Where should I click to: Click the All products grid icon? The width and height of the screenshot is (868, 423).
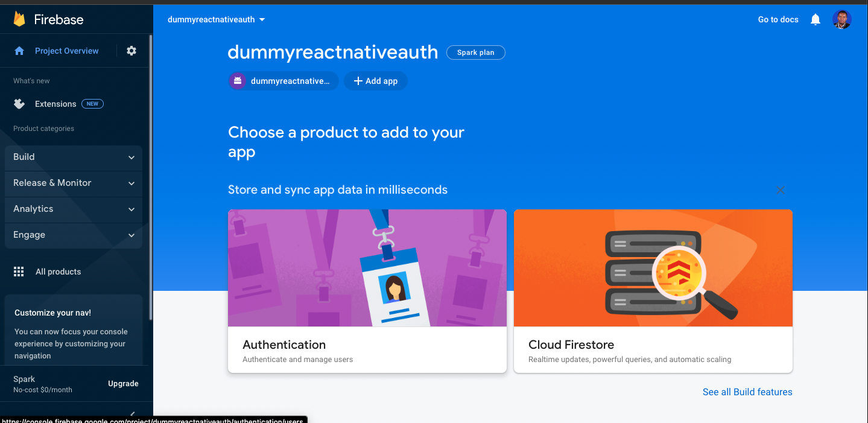tap(19, 272)
